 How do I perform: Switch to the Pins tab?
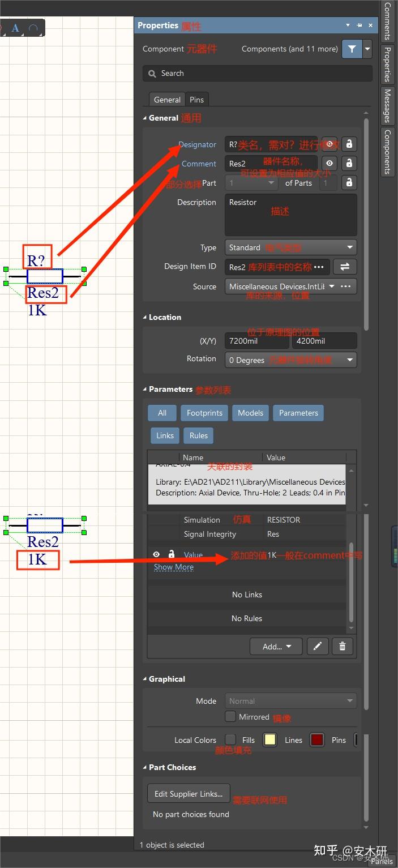tap(196, 100)
